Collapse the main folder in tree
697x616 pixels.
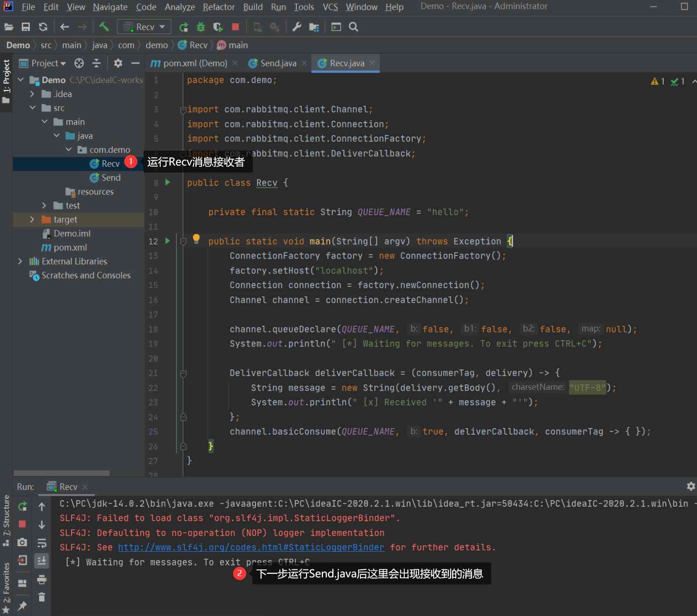pos(45,122)
